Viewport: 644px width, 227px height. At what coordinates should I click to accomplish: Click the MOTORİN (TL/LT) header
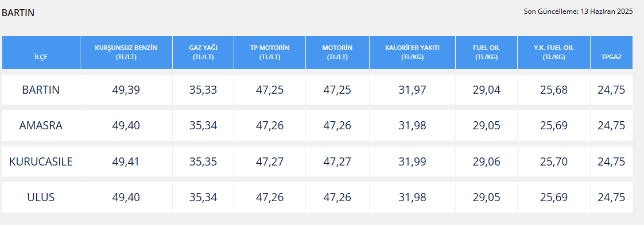pyautogui.click(x=337, y=53)
